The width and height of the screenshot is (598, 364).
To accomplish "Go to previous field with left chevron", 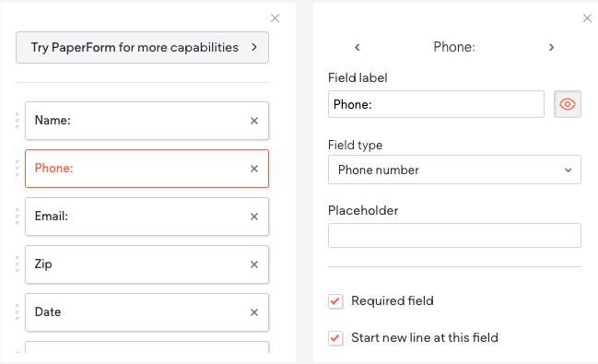I will coord(357,47).
